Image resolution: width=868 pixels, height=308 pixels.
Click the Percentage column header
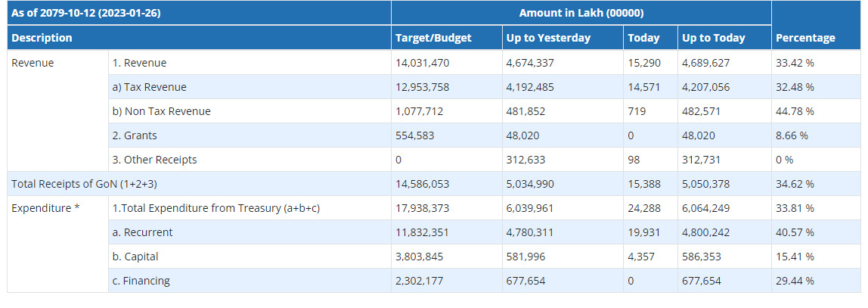(x=805, y=38)
